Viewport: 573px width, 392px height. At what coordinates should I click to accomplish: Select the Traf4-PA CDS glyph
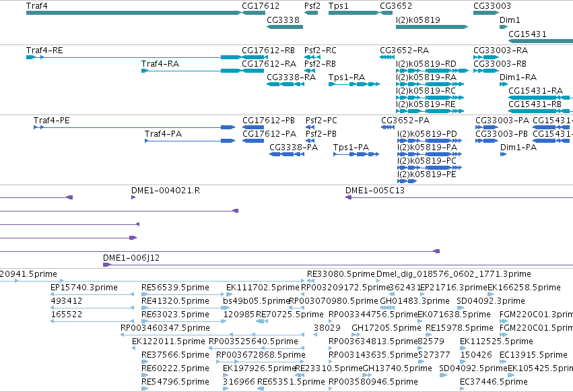190,141
